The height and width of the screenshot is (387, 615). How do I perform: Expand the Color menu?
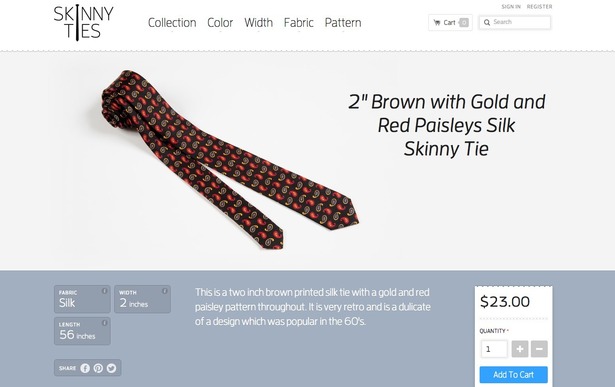[x=220, y=23]
